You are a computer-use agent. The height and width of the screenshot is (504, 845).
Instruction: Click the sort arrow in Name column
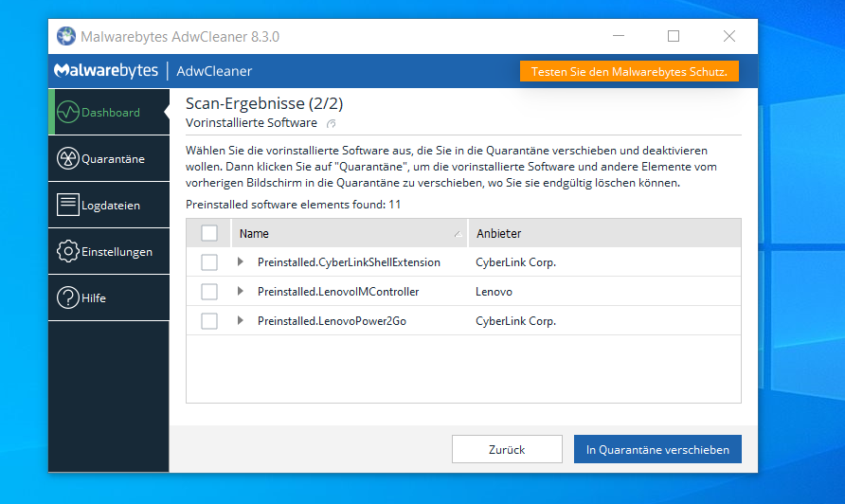(x=458, y=233)
